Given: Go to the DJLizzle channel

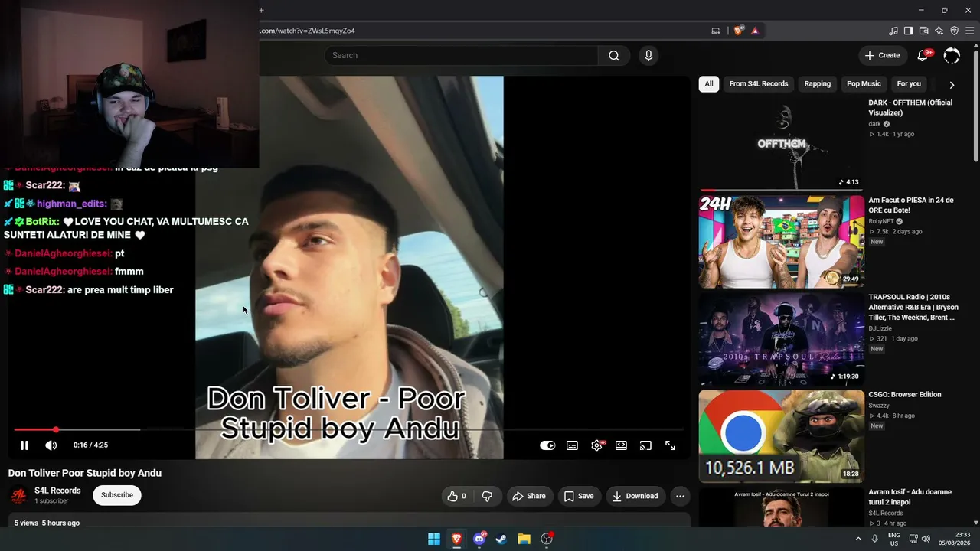Looking at the screenshot, I should (x=880, y=329).
